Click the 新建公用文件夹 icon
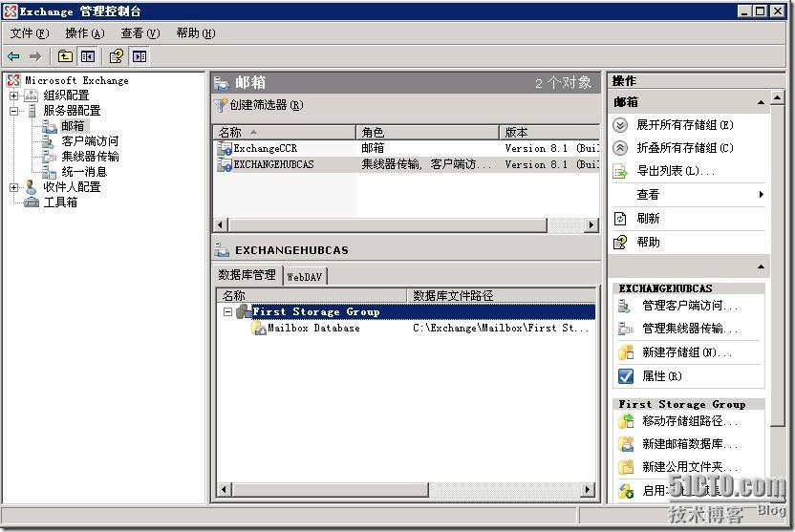The height and width of the screenshot is (532, 795). [626, 467]
